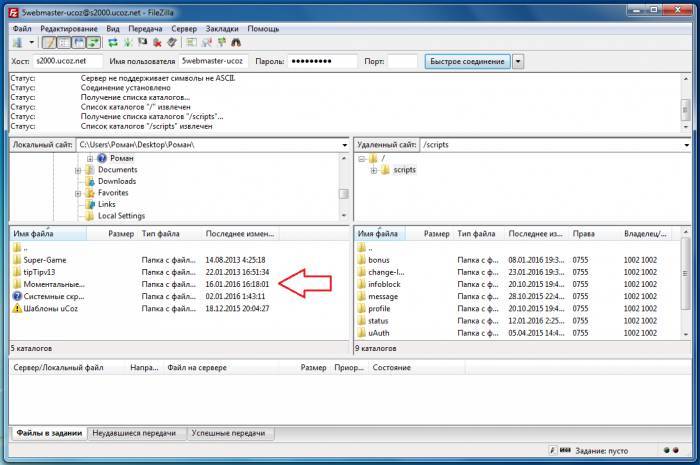Click the Быстрое соединение button
Image resolution: width=700 pixels, height=465 pixels.
[x=467, y=62]
